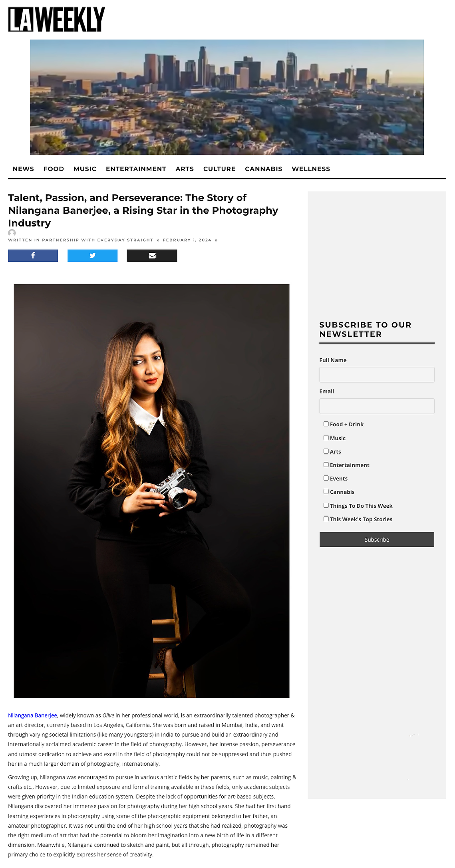Select the Entertainment newsletter checkbox

[326, 465]
